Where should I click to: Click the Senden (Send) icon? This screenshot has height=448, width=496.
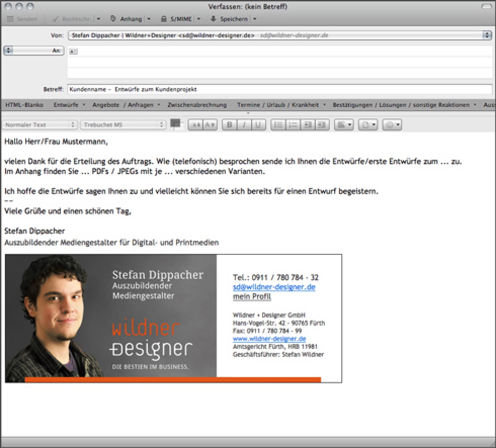pos(10,19)
